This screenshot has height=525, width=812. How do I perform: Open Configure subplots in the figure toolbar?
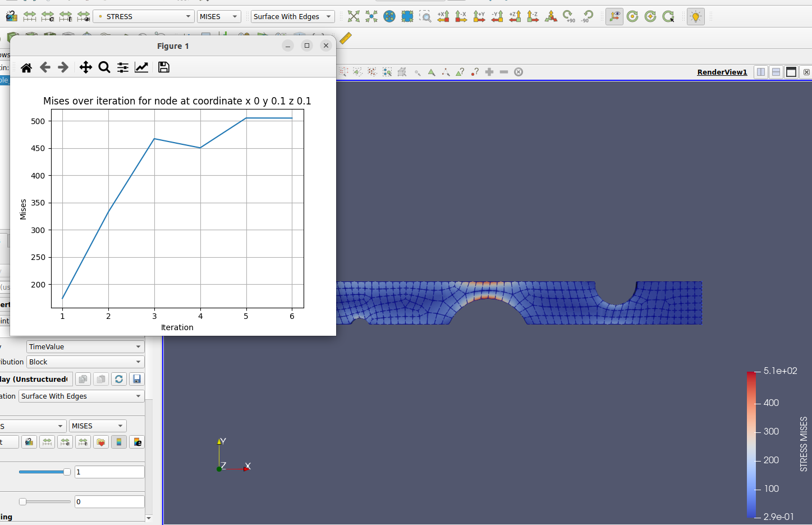(123, 67)
